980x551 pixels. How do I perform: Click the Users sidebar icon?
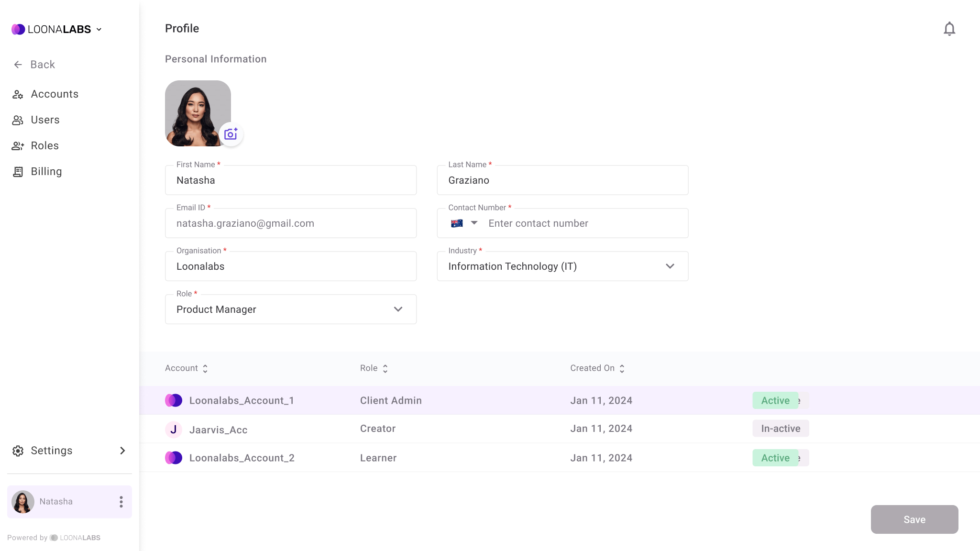pos(18,120)
